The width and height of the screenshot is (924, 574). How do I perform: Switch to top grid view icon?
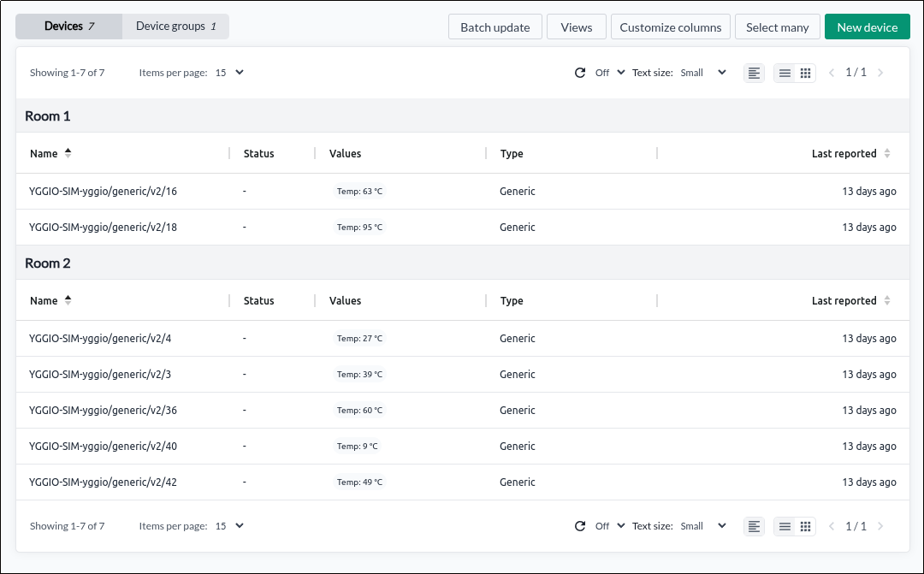(x=806, y=73)
